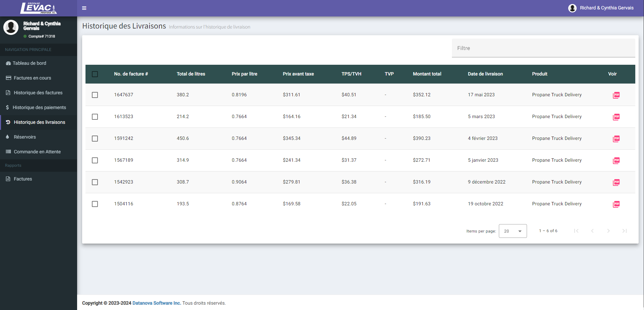Screen dimensions: 644x310
Task: View the PDF of invoice 1542923
Action: [616, 182]
